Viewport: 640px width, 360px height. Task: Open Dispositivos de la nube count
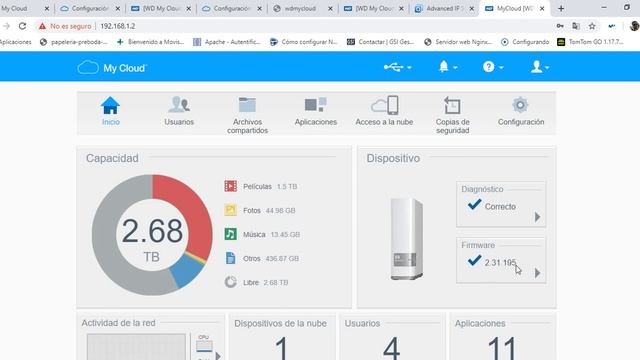point(282,348)
